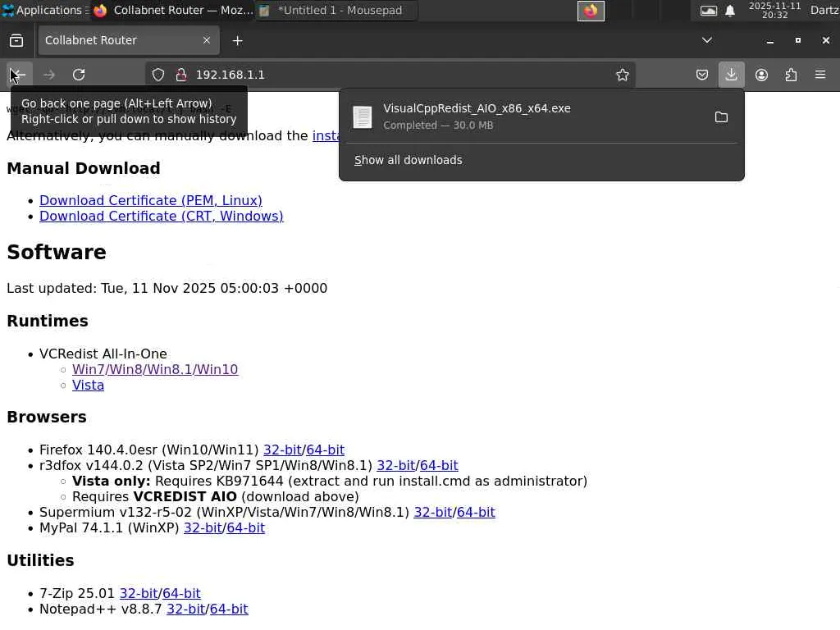Open the extensions puzzle icon
Image resolution: width=840 pixels, height=630 pixels.
click(x=791, y=75)
